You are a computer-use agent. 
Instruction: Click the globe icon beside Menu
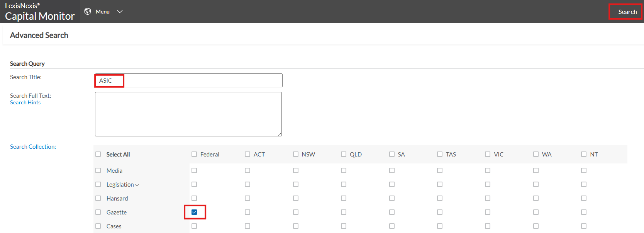click(x=88, y=12)
